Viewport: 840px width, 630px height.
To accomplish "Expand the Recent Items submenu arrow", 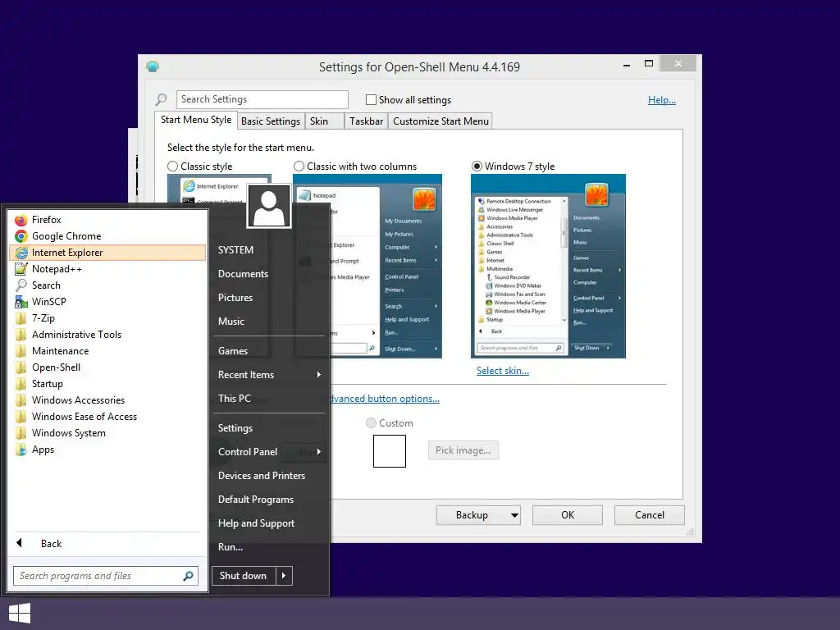I will (x=319, y=374).
